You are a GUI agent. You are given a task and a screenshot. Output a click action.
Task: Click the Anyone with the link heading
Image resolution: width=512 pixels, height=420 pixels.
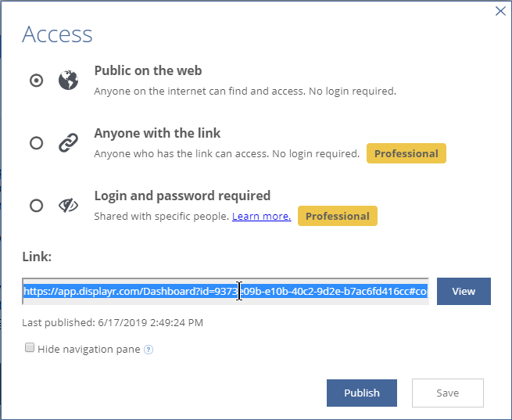[x=157, y=133]
